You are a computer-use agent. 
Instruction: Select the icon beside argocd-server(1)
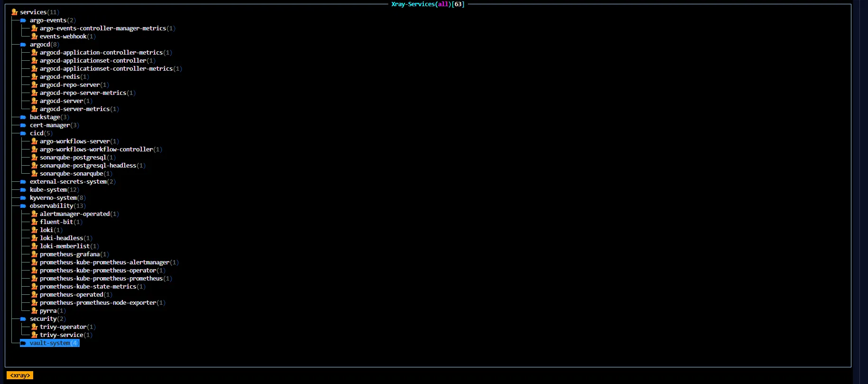coord(35,101)
